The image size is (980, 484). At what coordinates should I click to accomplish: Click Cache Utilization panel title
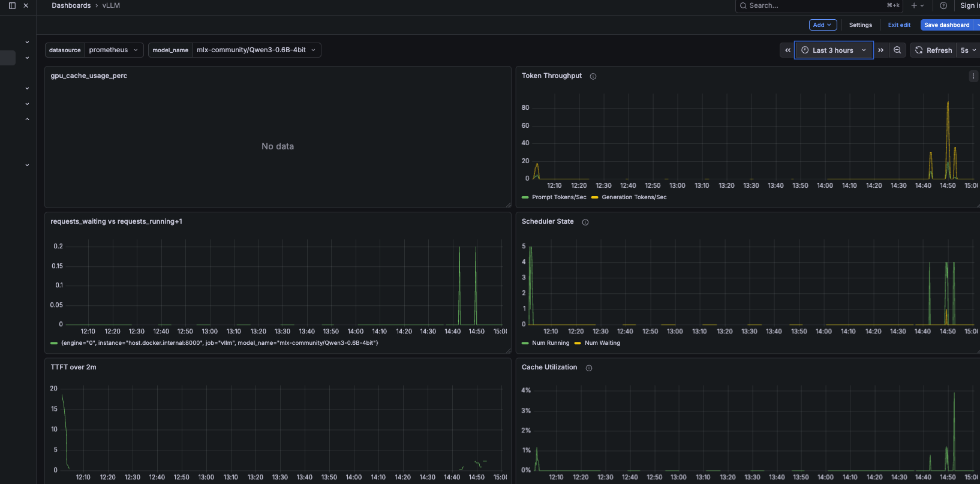[x=549, y=367]
